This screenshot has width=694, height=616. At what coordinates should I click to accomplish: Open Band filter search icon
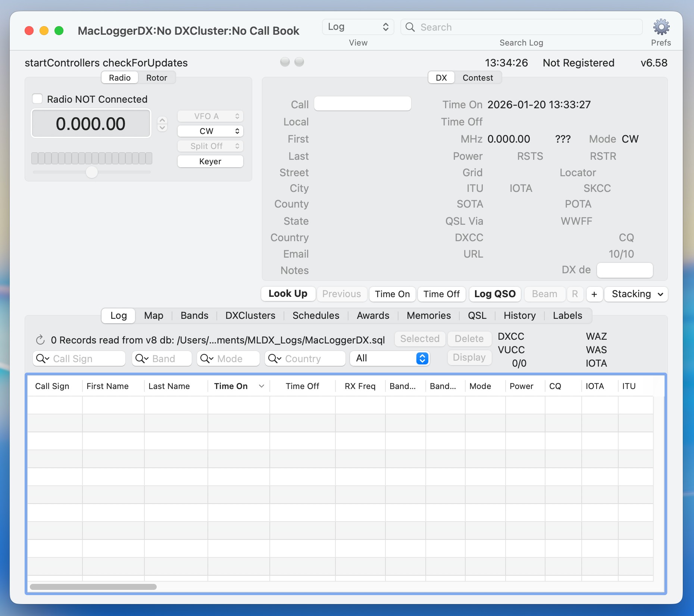[x=142, y=359]
